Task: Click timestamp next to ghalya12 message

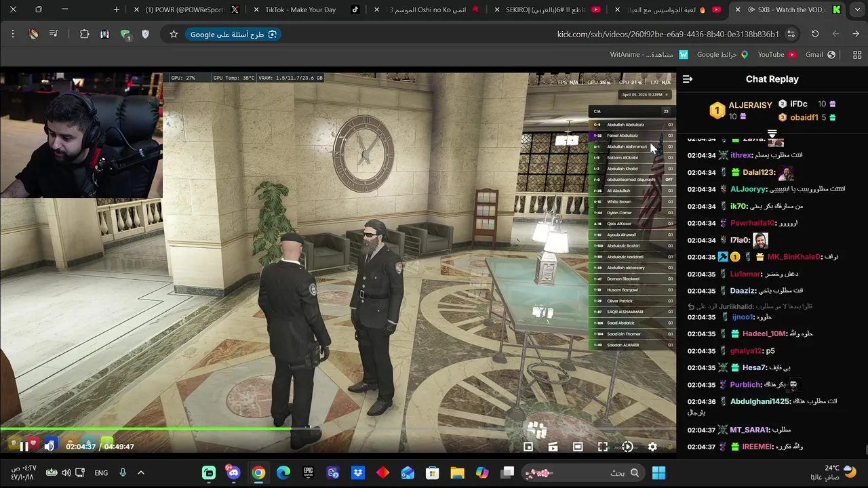Action: [701, 351]
